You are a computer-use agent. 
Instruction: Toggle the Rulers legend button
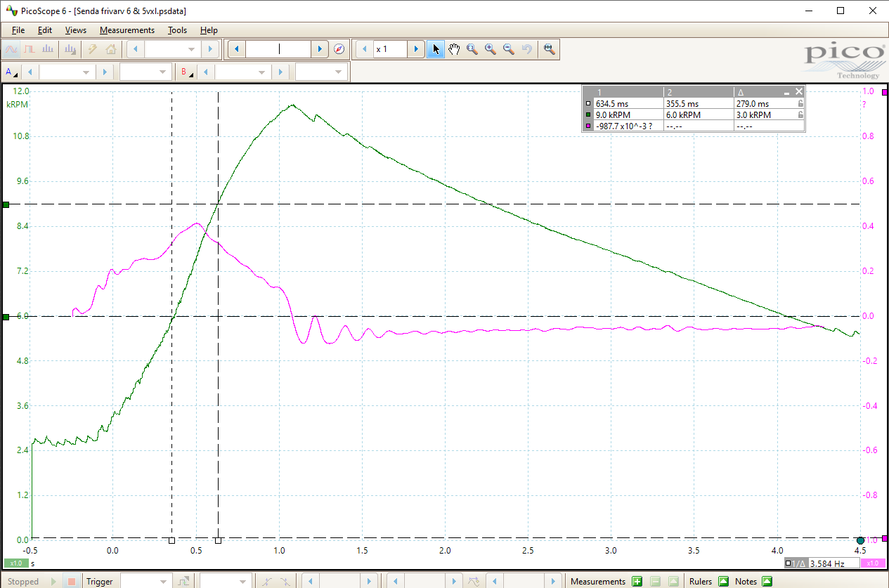723,581
